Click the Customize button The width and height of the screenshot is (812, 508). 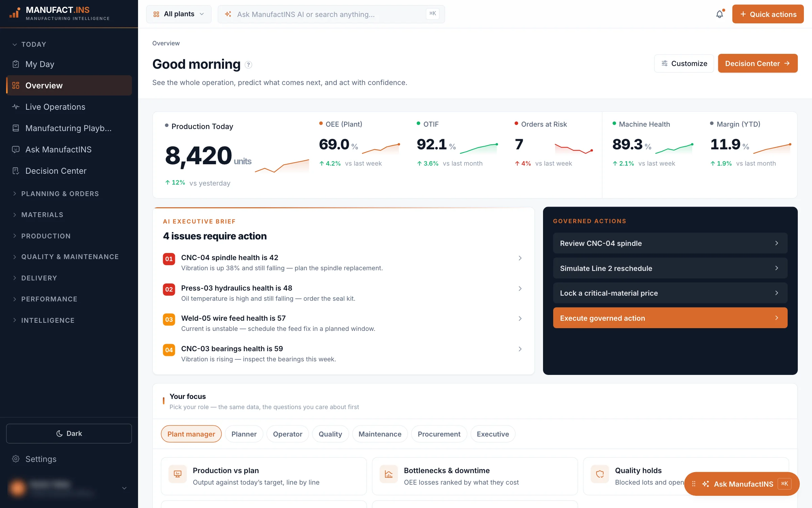pyautogui.click(x=684, y=63)
